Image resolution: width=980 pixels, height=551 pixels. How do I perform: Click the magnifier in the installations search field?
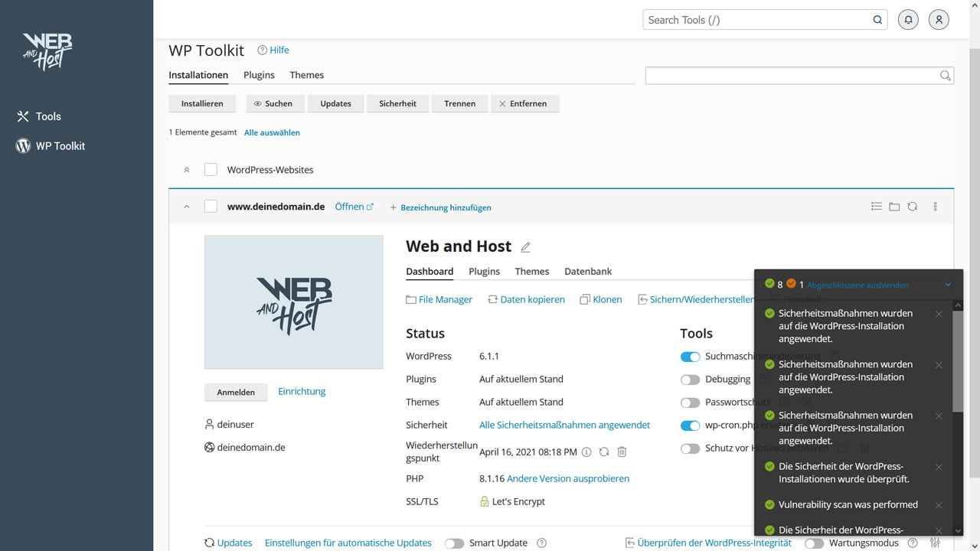pyautogui.click(x=945, y=75)
